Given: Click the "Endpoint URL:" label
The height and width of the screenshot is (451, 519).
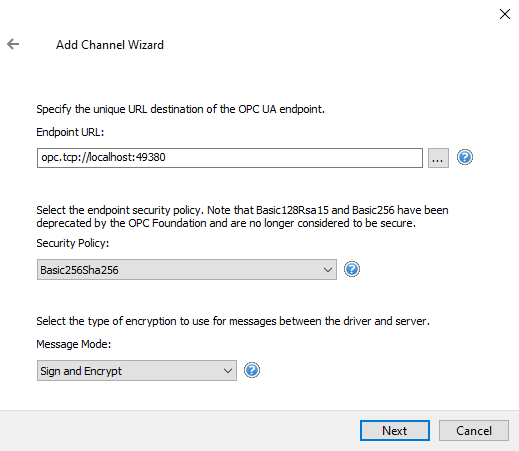Looking at the screenshot, I should pos(70,132).
